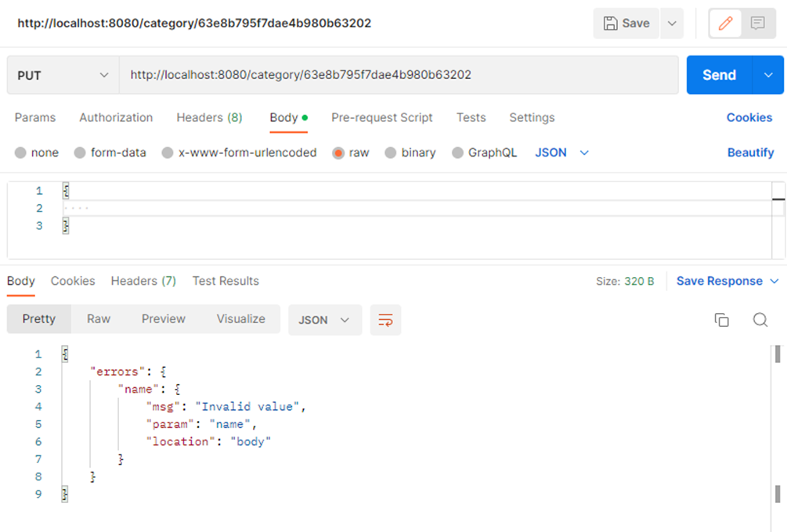
Task: Click the copy response icon
Action: tap(721, 319)
